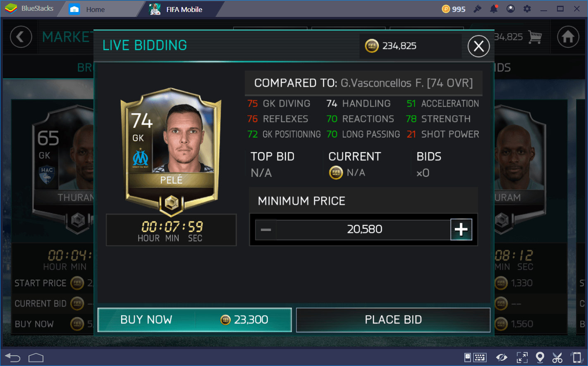Click the Buy Now 23,300 button
The image size is (588, 366).
coord(195,320)
